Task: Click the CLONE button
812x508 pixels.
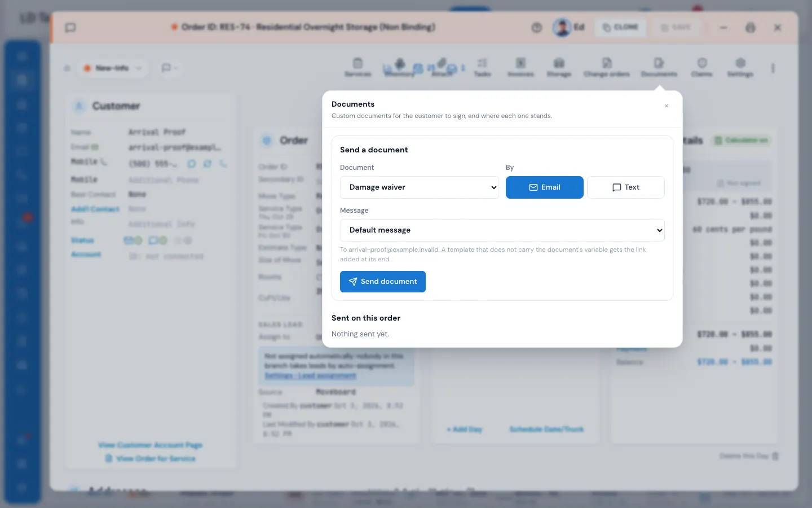Action: (x=620, y=27)
